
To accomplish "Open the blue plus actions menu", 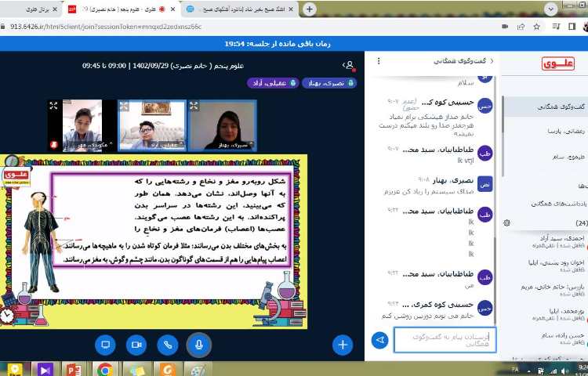I will pos(342,344).
